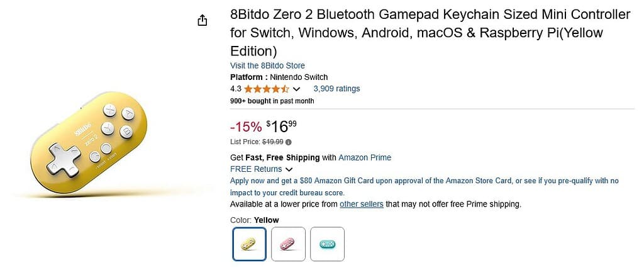Follow the Amazon Prime link
Viewport: 644px width, 270px height.
[365, 157]
